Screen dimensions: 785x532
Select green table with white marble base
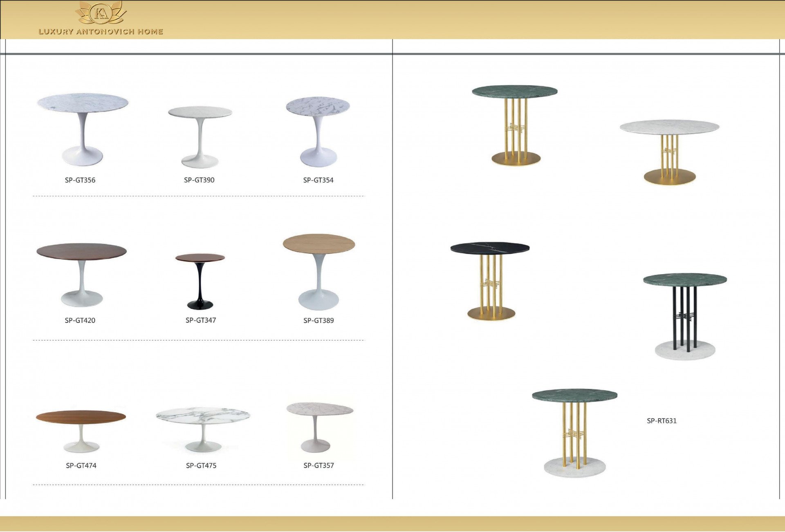(x=574, y=432)
